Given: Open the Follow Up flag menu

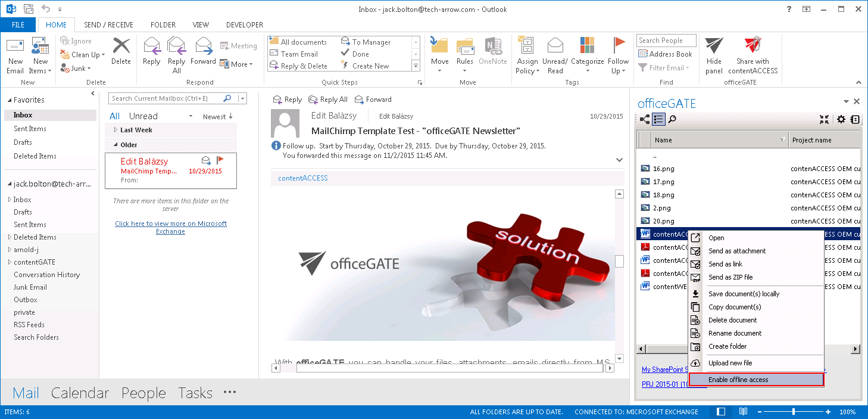Looking at the screenshot, I should [x=619, y=55].
